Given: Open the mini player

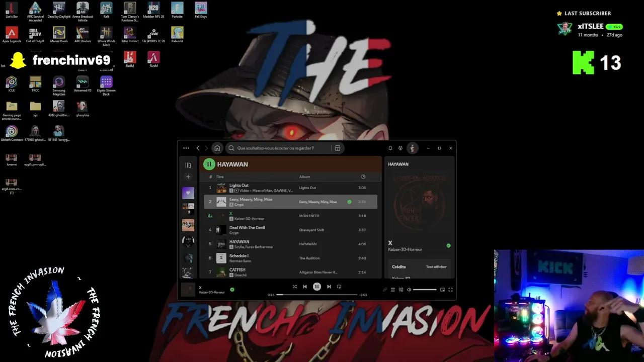Looking at the screenshot, I should coord(442,290).
